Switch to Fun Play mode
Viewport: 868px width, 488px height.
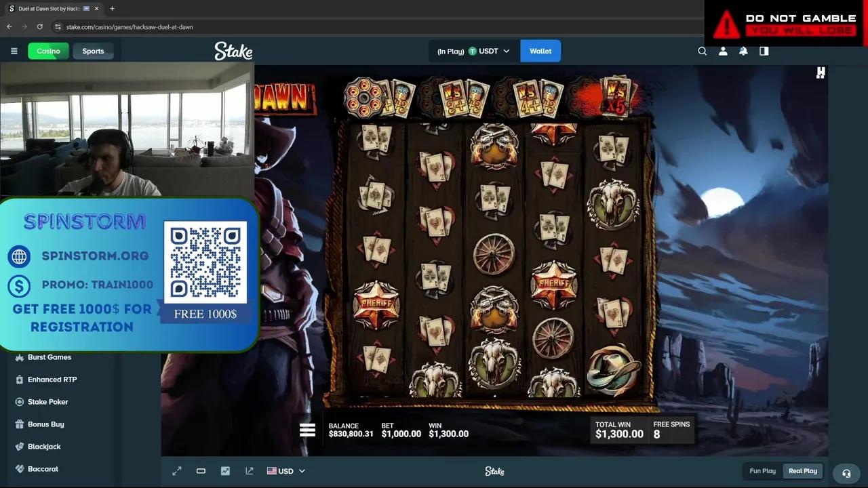762,471
